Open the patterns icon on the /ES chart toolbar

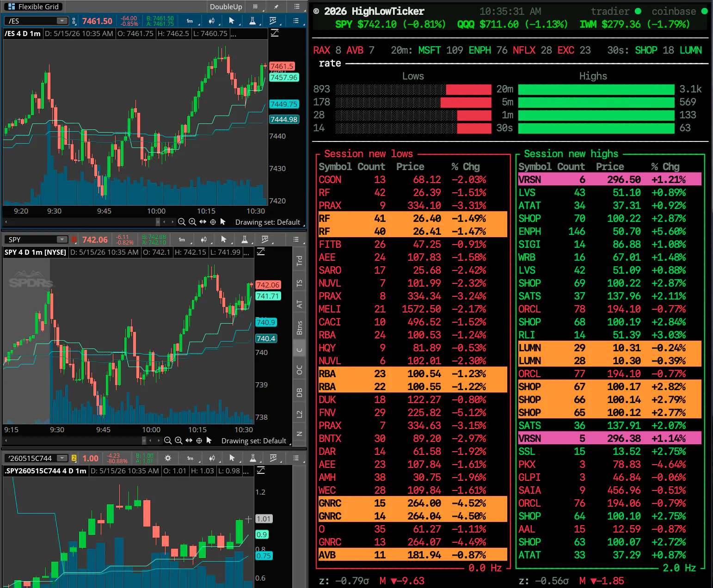pos(273,21)
